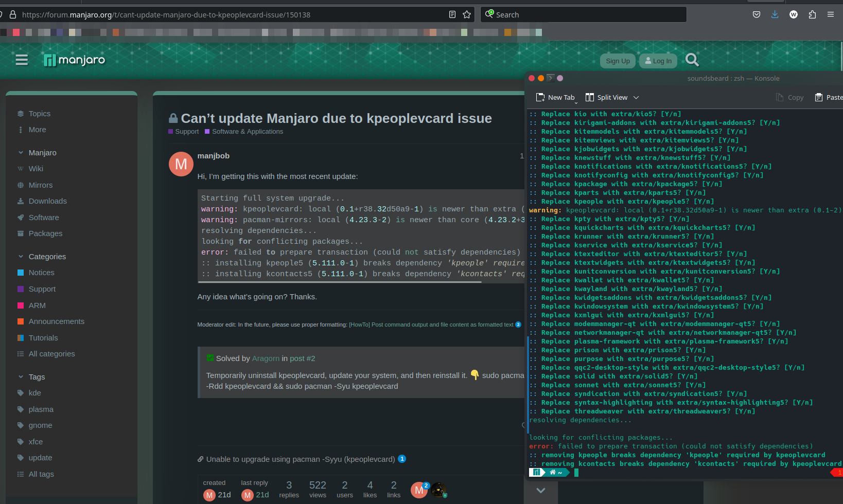Click the browser Search input field
This screenshot has width=843, height=504.
(x=587, y=14)
